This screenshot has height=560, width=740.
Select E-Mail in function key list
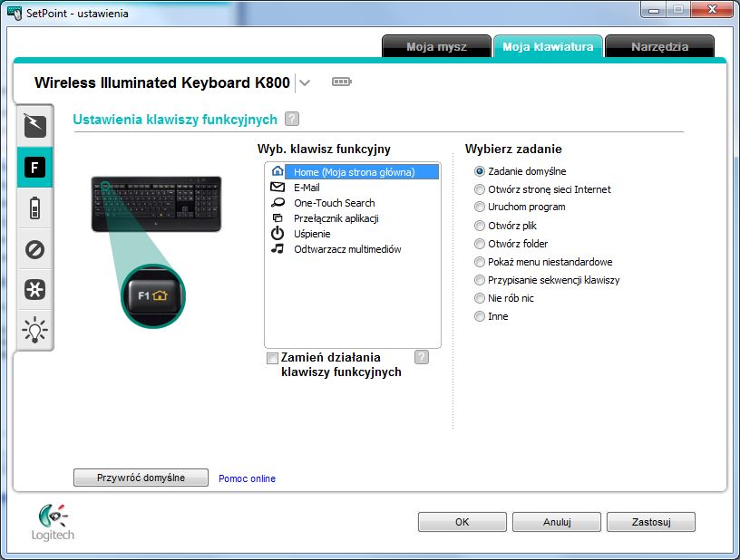click(x=353, y=188)
